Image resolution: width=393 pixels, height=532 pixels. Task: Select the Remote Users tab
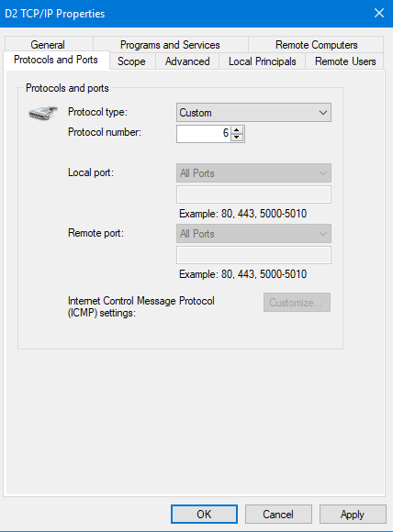345,61
